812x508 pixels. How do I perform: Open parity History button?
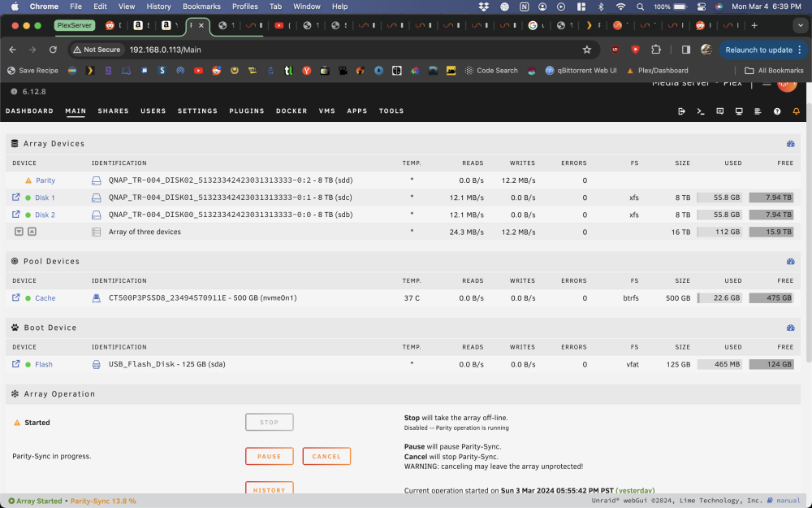[270, 488]
